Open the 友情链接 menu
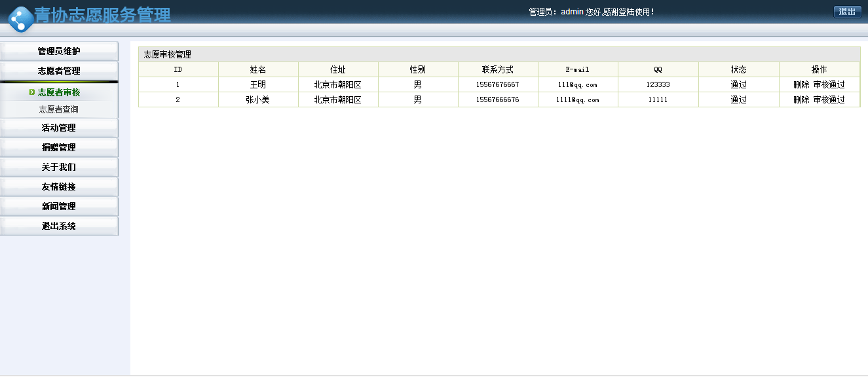The image size is (868, 377). coord(59,187)
